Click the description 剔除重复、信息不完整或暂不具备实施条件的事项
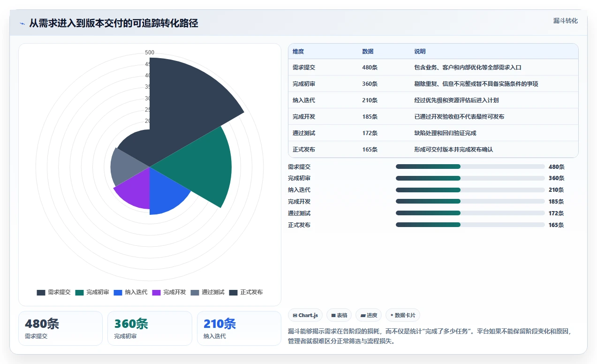597x364 pixels. 476,84
